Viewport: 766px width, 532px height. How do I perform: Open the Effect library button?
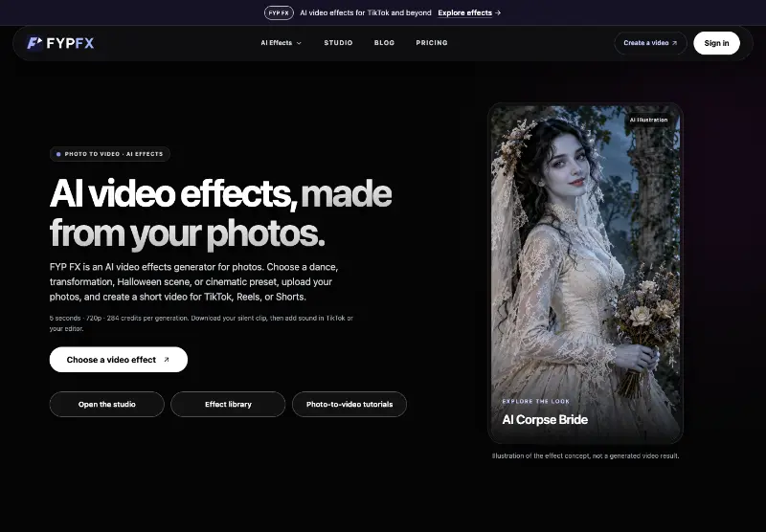pos(228,404)
